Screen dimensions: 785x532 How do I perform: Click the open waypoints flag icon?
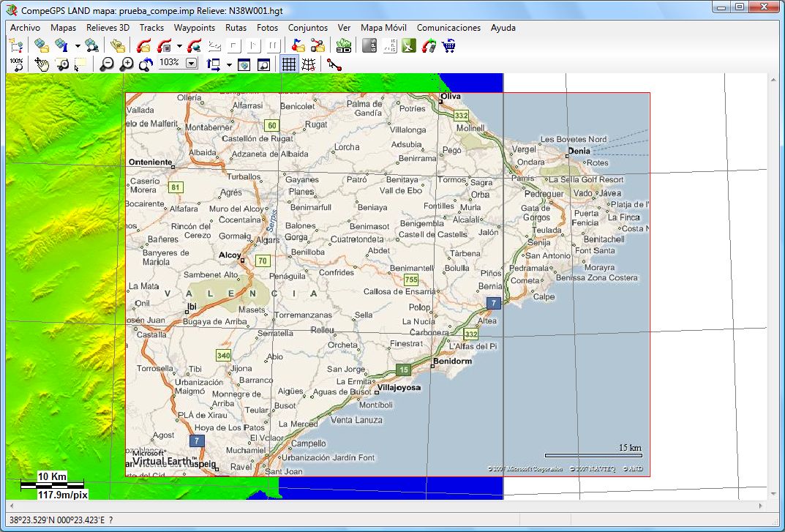297,46
